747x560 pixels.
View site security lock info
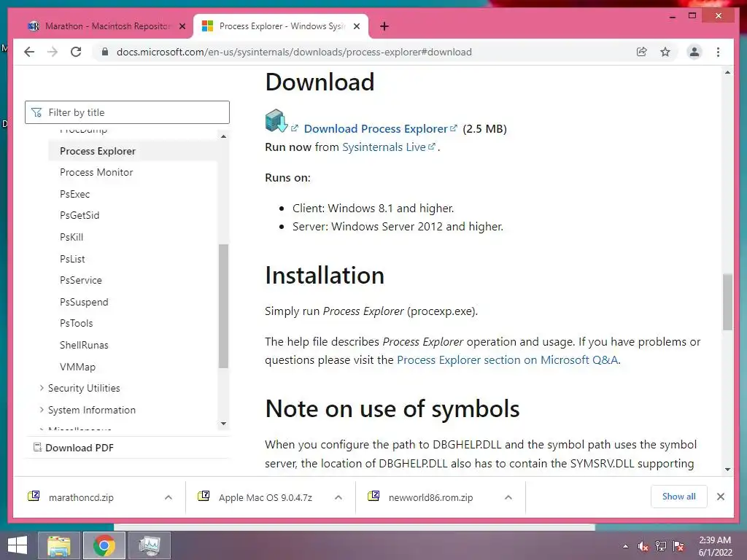105,52
